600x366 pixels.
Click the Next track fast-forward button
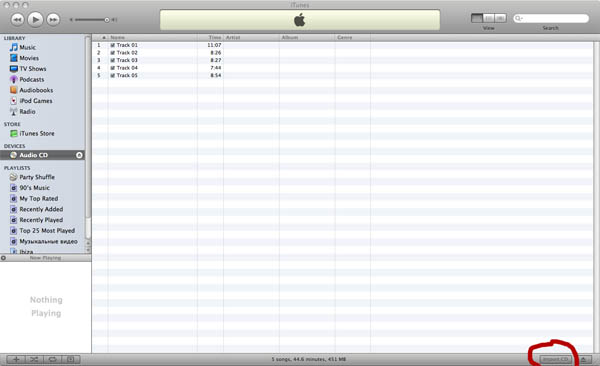(53, 20)
